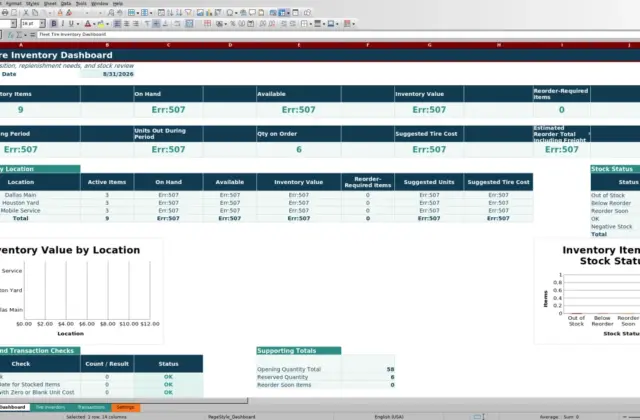The width and height of the screenshot is (640, 420).
Task: Click the Insert Column icon
Action: (x=144, y=13)
